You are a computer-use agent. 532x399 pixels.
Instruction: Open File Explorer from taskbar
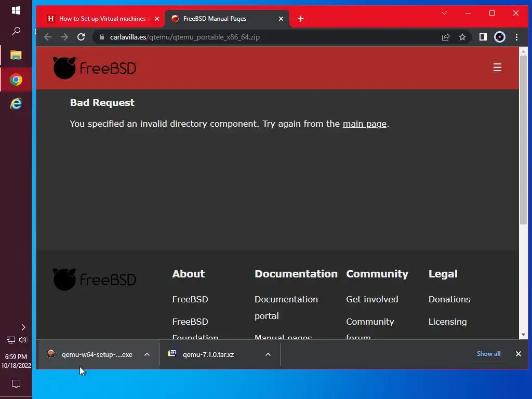tap(16, 55)
